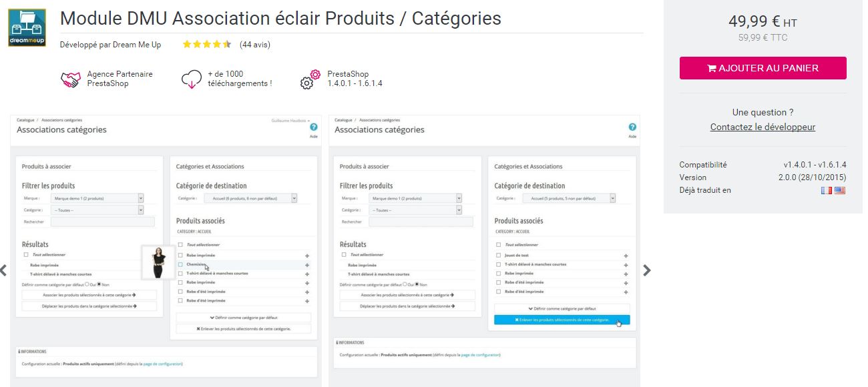
Task: Click Associer les produits sélectionnés, right screenshot
Action: [407, 294]
